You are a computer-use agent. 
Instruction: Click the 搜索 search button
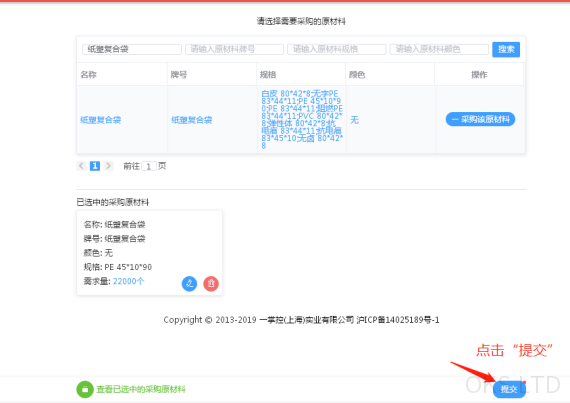506,49
